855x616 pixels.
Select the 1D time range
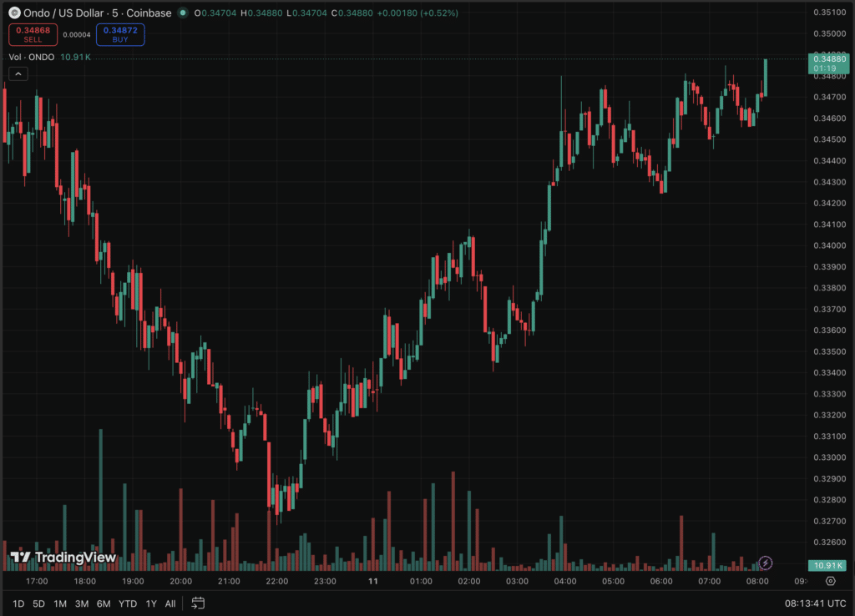tap(18, 603)
